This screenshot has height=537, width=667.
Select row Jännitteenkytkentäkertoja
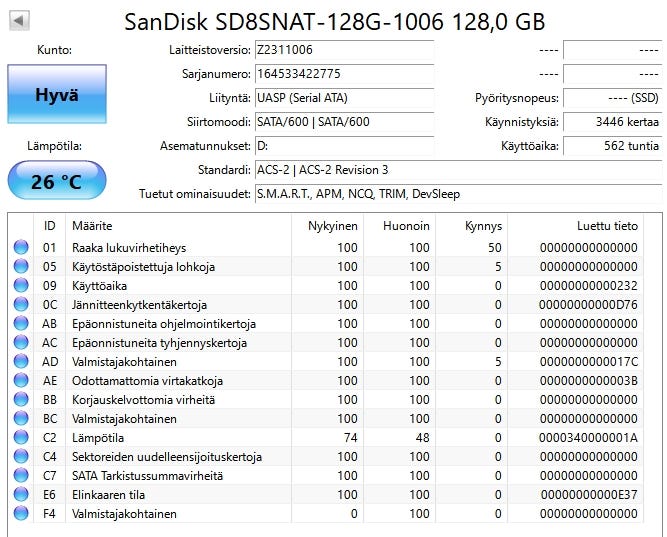point(326,304)
